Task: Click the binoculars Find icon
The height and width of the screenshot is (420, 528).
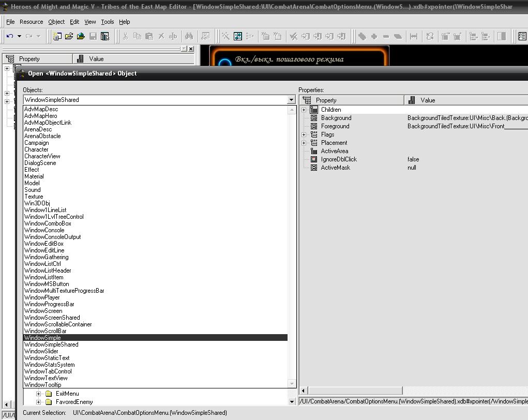Action: pos(189,36)
